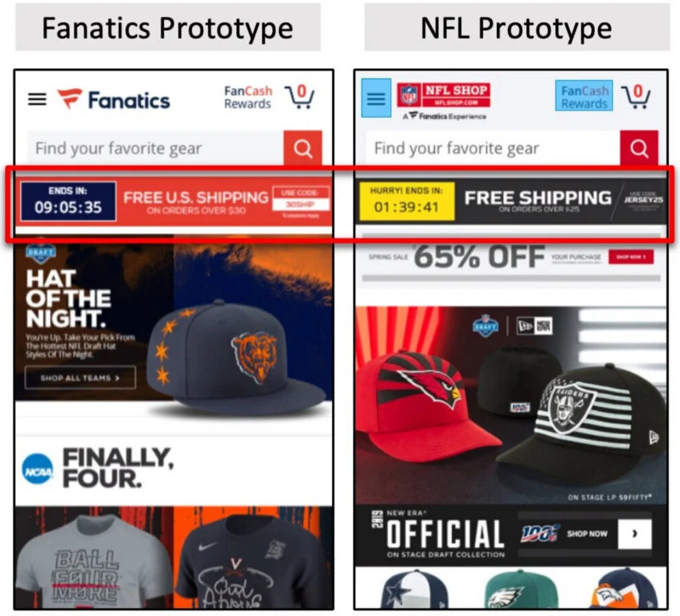Click the Fanatics logo
Image resolution: width=680 pixels, height=616 pixels.
tap(113, 99)
